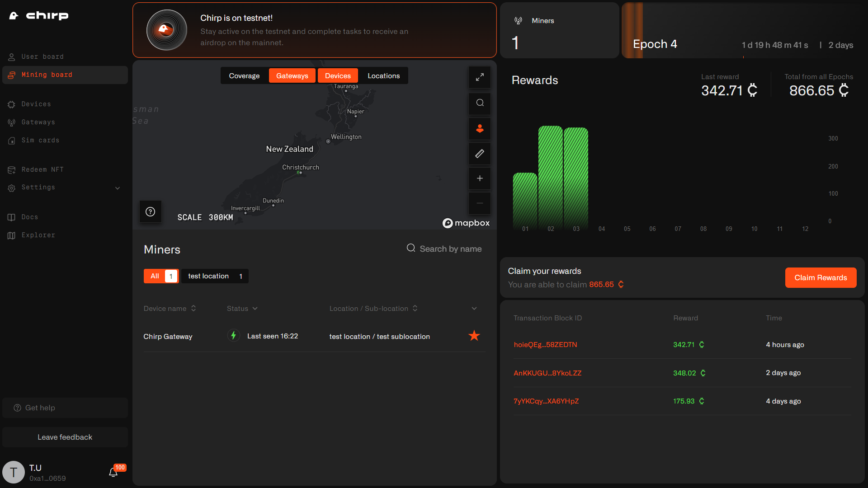Open transaction hoieQEg...58ZEDTN
Viewport: 868px width, 488px height.
coord(545,344)
